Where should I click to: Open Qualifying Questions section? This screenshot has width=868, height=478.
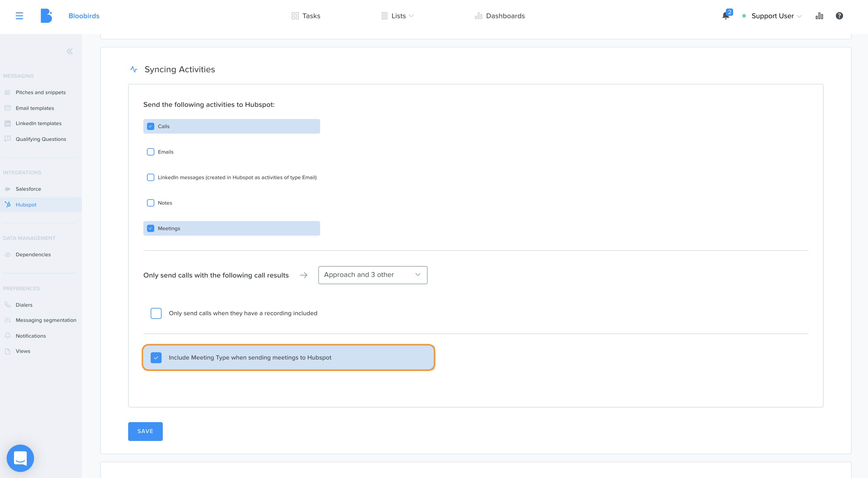coord(41,139)
